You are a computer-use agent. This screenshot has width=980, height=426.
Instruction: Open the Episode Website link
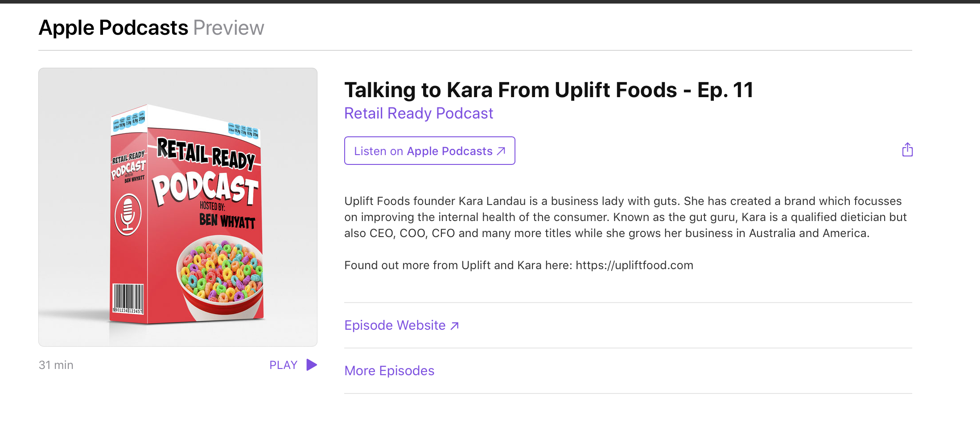coord(402,325)
